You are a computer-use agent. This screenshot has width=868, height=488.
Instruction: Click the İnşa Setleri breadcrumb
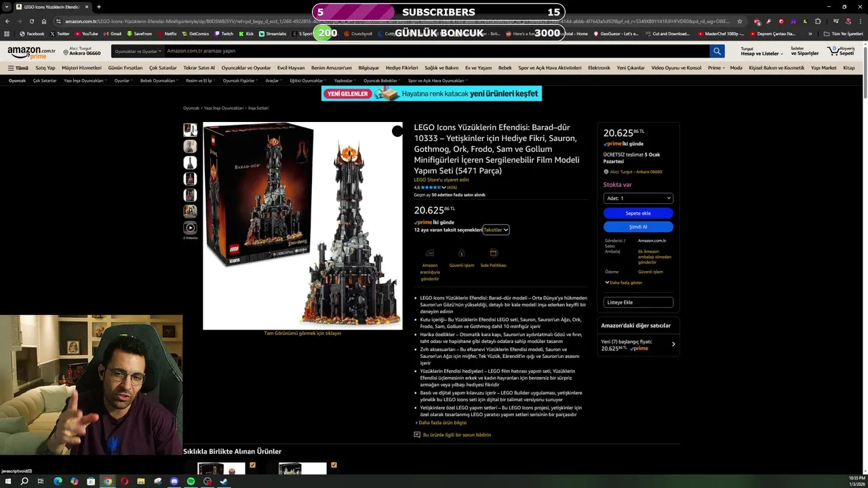tap(258, 108)
